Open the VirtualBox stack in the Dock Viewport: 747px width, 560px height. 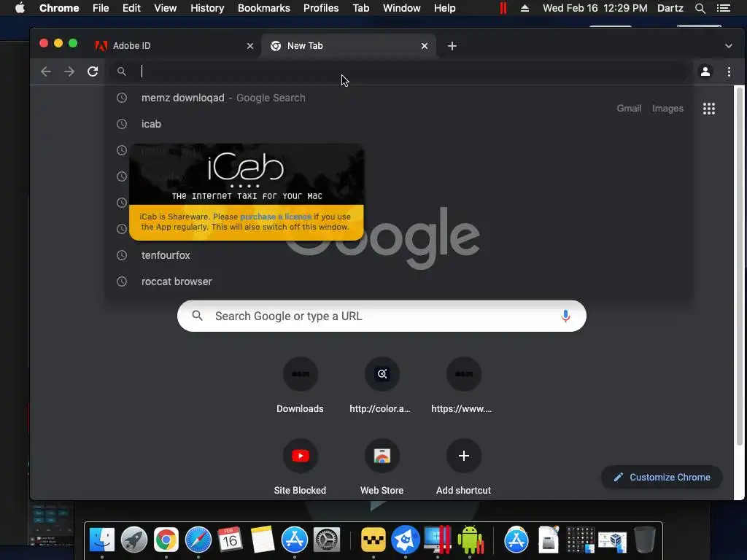[612, 540]
